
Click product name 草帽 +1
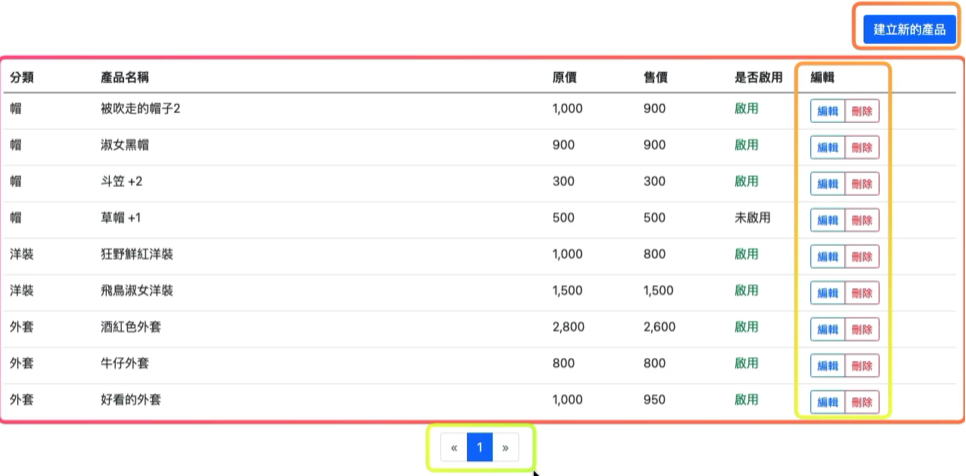tap(121, 218)
